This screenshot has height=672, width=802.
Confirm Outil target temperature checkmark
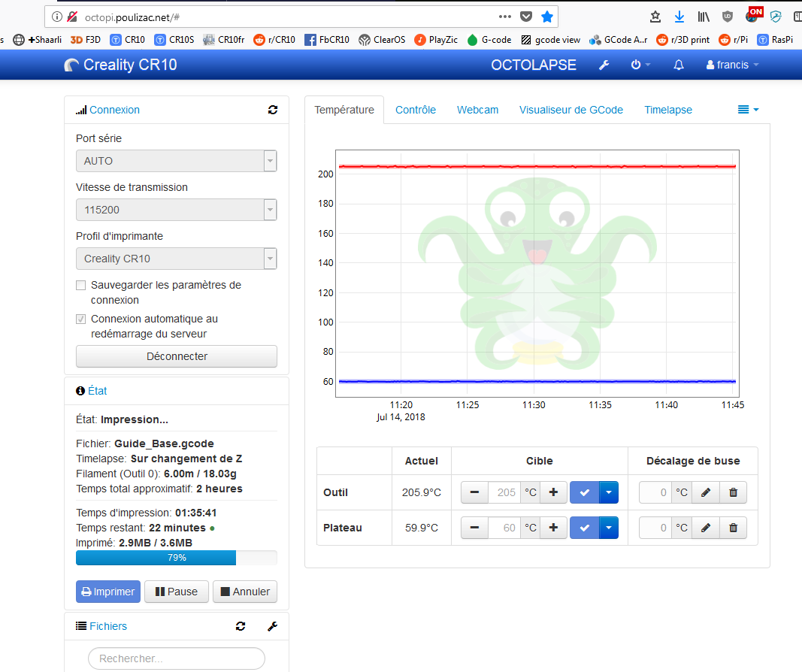coord(584,492)
